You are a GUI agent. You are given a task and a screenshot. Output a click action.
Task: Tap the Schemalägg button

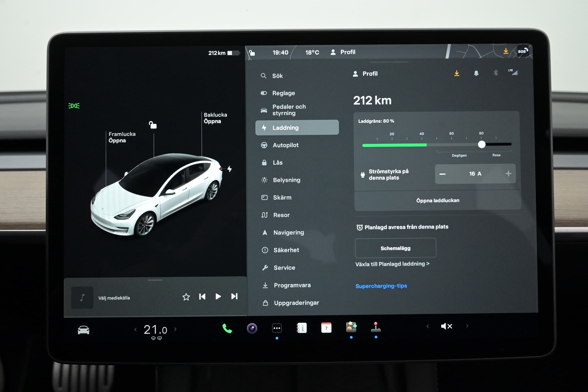tap(396, 248)
